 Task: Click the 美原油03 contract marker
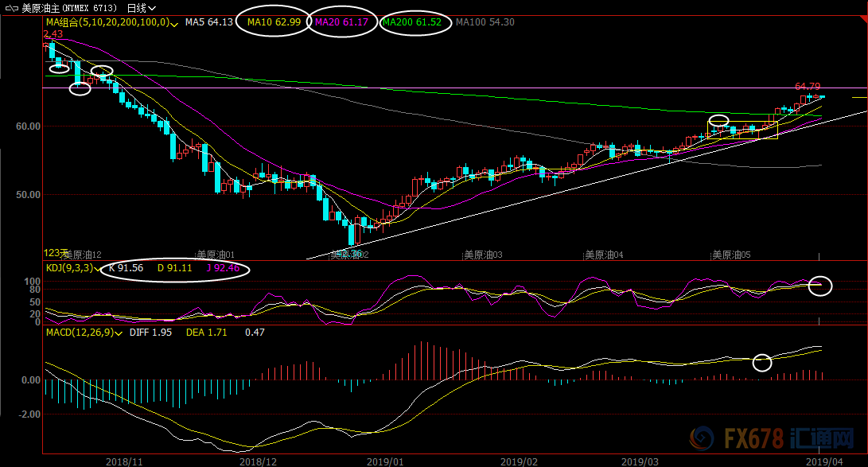click(483, 255)
